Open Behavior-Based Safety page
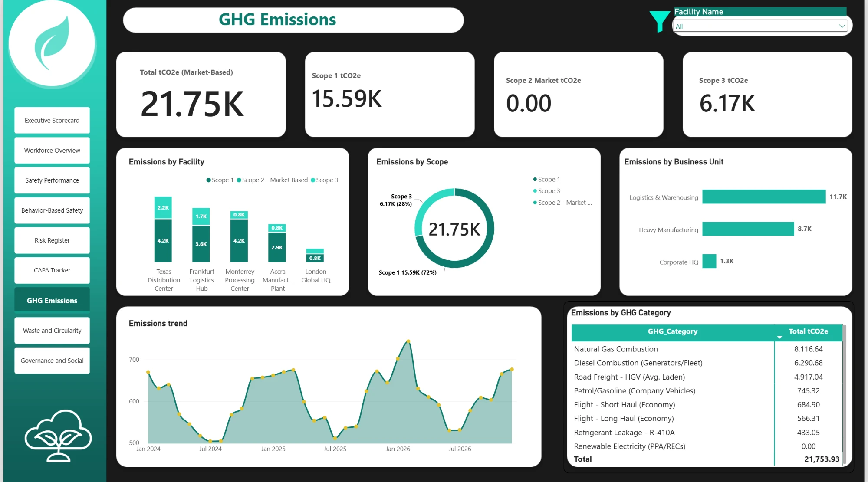This screenshot has width=868, height=482. [x=52, y=210]
